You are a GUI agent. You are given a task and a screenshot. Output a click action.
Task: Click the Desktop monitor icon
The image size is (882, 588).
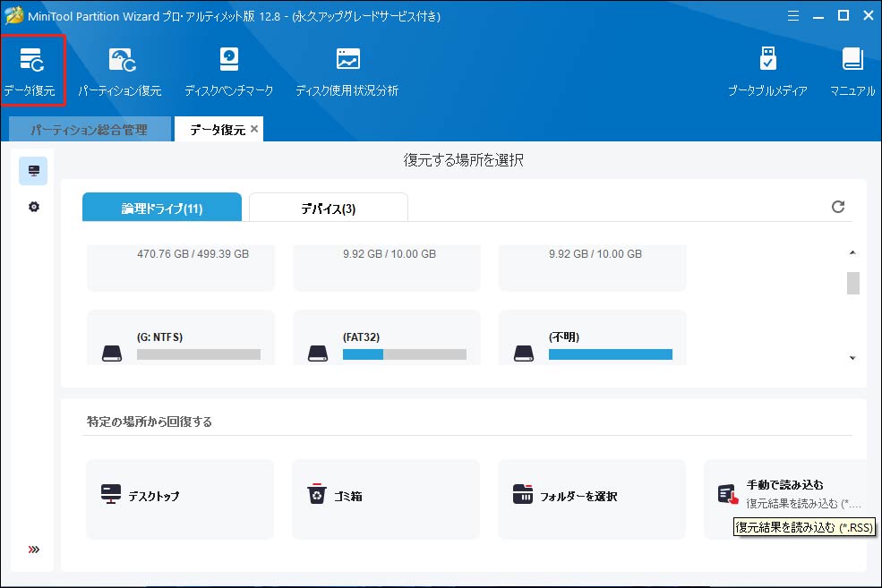(x=111, y=494)
